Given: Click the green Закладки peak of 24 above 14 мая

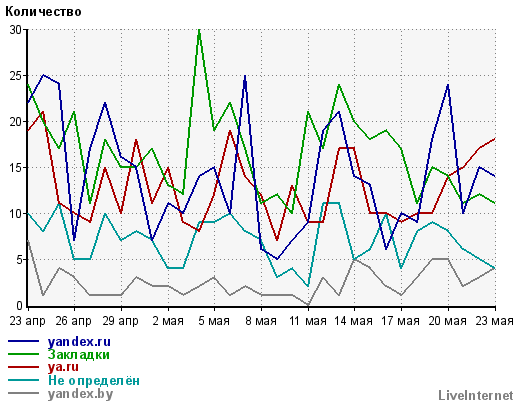Looking at the screenshot, I should point(339,85).
